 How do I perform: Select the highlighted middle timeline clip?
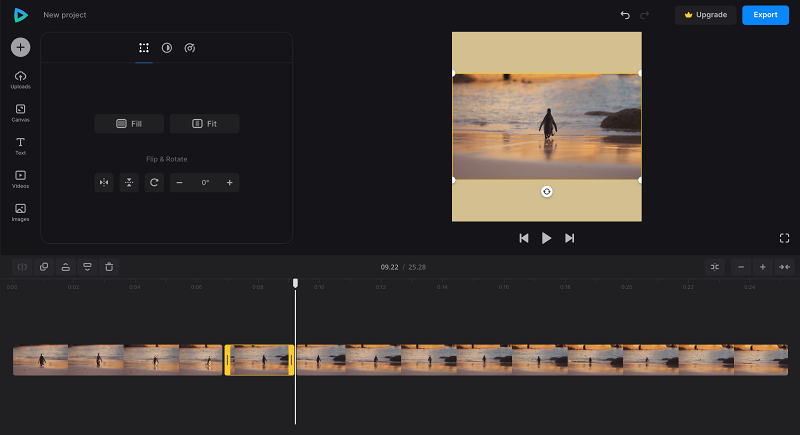pos(259,360)
